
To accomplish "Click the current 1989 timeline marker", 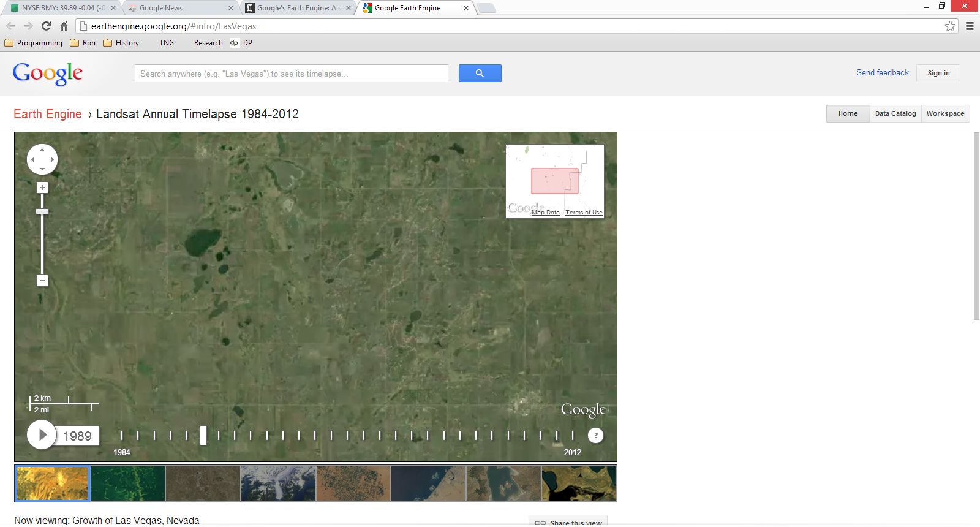I will click(203, 435).
